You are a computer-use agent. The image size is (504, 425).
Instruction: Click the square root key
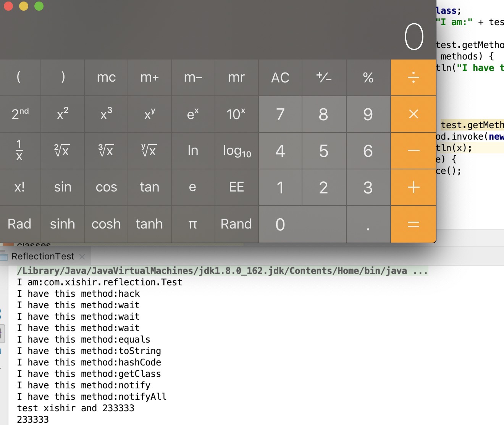[x=63, y=151]
